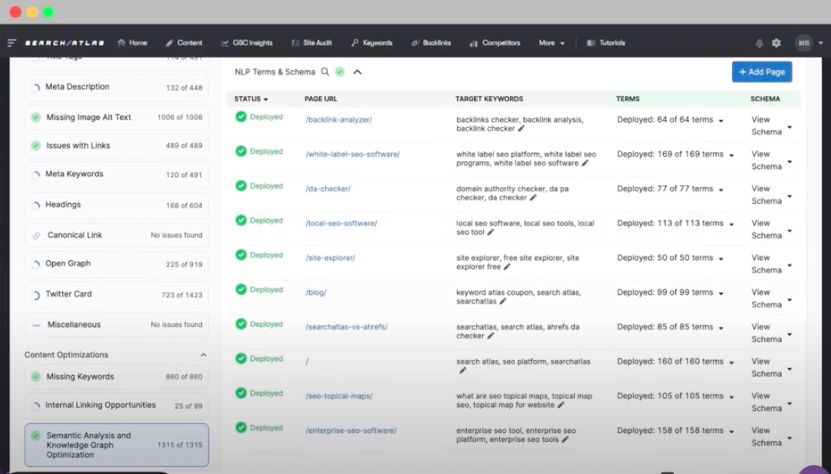Image resolution: width=831 pixels, height=474 pixels.
Task: Select Missing Keywords item
Action: pyautogui.click(x=117, y=377)
